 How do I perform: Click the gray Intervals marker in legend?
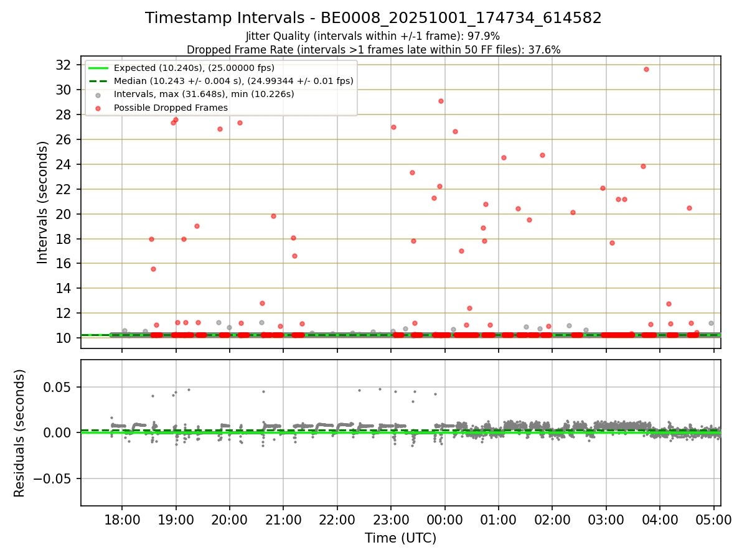[x=98, y=95]
